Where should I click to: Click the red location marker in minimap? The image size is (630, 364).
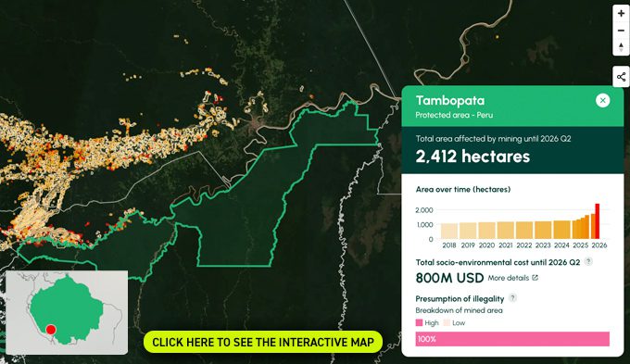(51, 330)
